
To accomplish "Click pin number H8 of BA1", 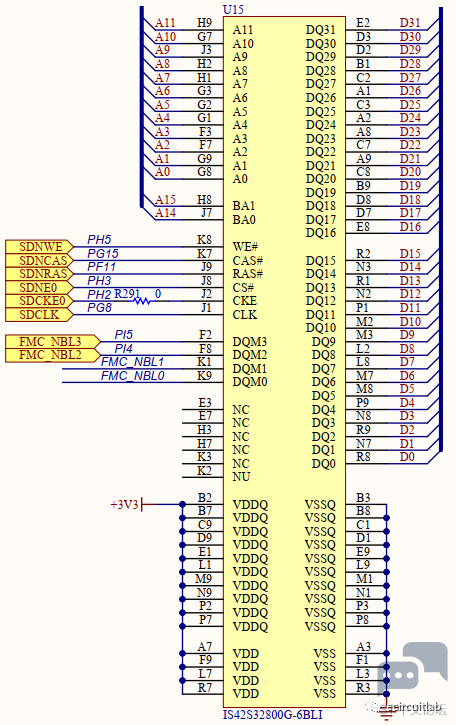I will pos(204,199).
